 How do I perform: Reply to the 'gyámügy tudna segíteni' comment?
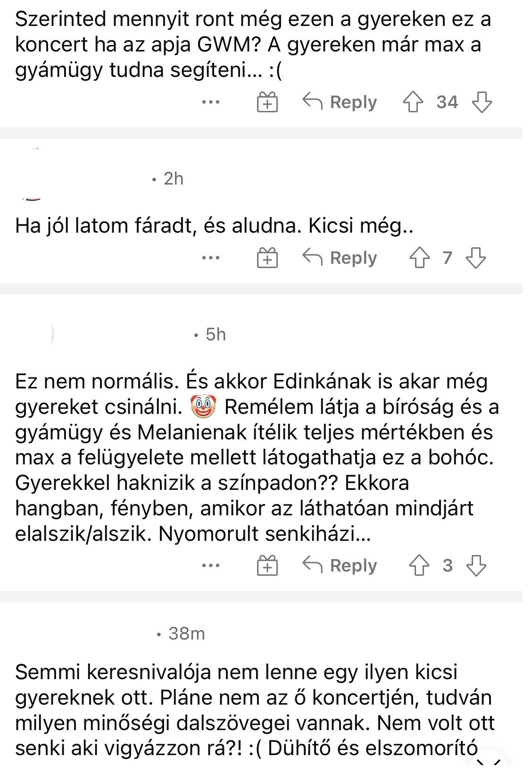click(x=340, y=102)
